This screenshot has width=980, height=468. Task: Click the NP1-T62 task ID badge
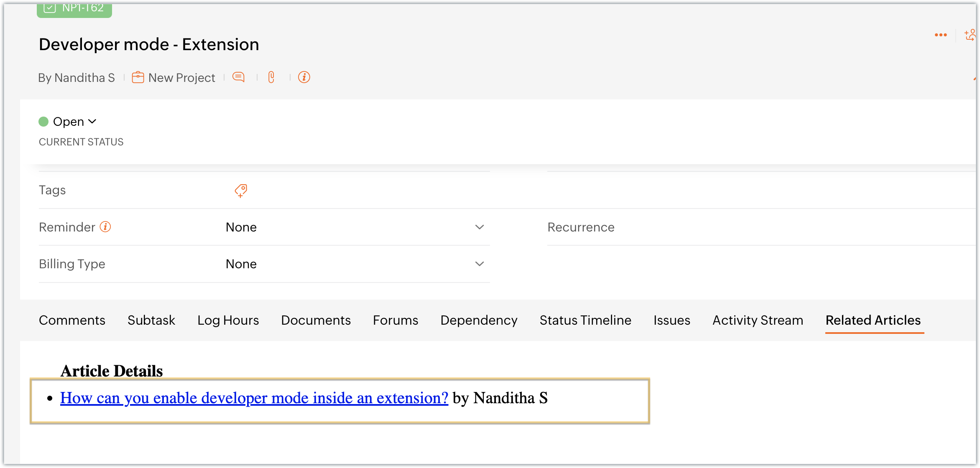pyautogui.click(x=74, y=8)
